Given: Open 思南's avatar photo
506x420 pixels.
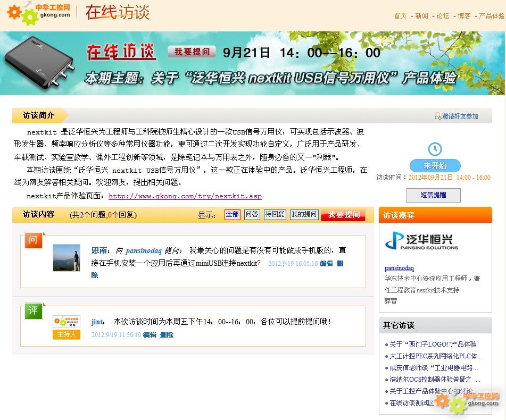Looking at the screenshot, I should click(67, 257).
